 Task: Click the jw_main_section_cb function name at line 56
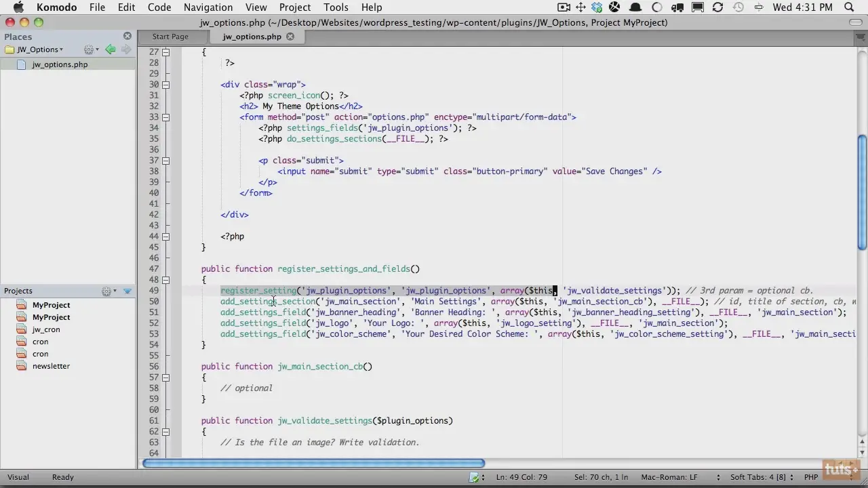pyautogui.click(x=320, y=367)
